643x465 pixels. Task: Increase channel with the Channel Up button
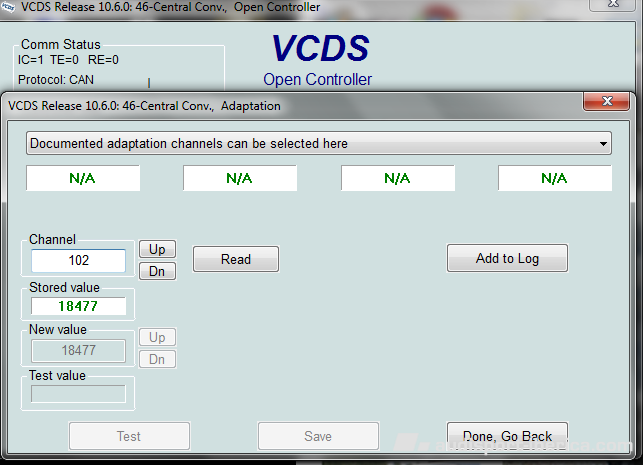point(157,249)
